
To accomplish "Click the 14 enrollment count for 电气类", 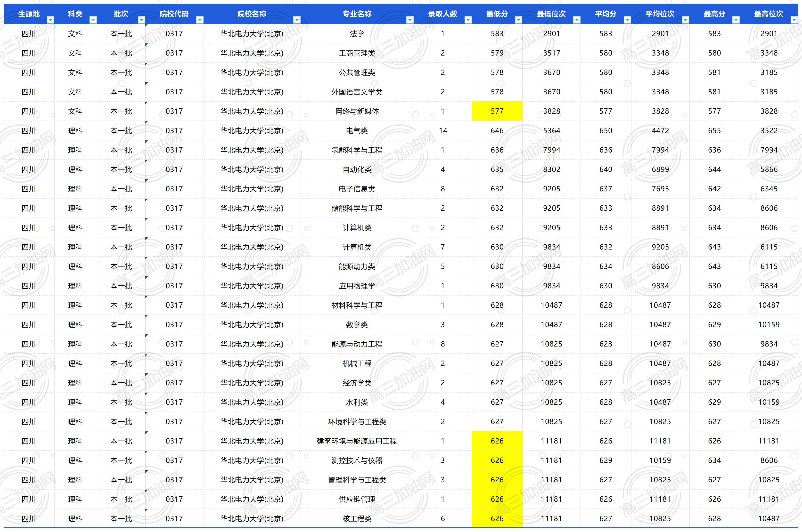I will [443, 131].
